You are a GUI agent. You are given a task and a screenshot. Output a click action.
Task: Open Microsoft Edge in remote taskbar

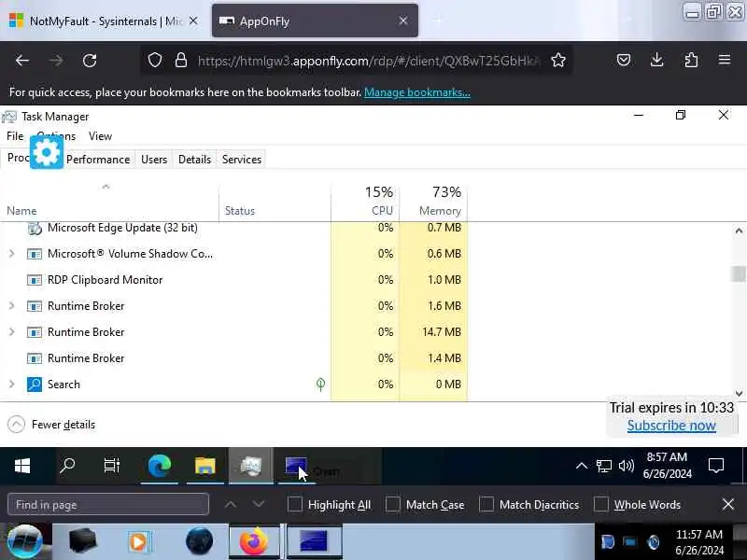click(159, 466)
